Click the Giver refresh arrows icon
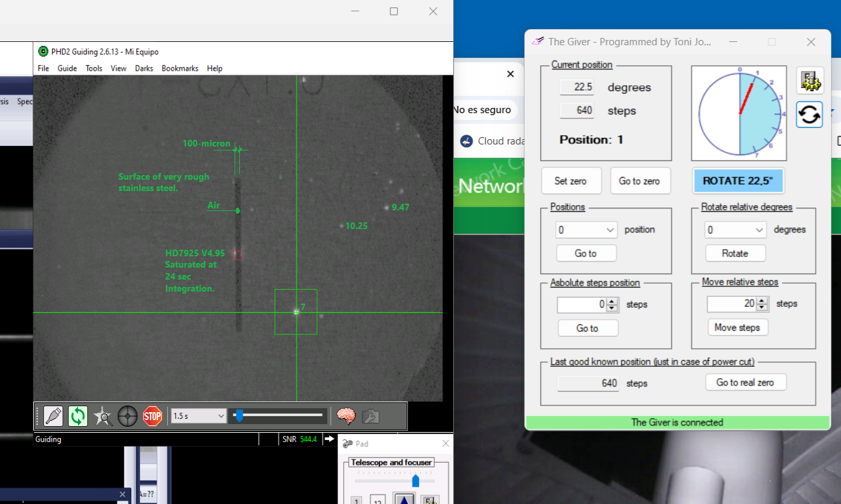 coord(810,115)
